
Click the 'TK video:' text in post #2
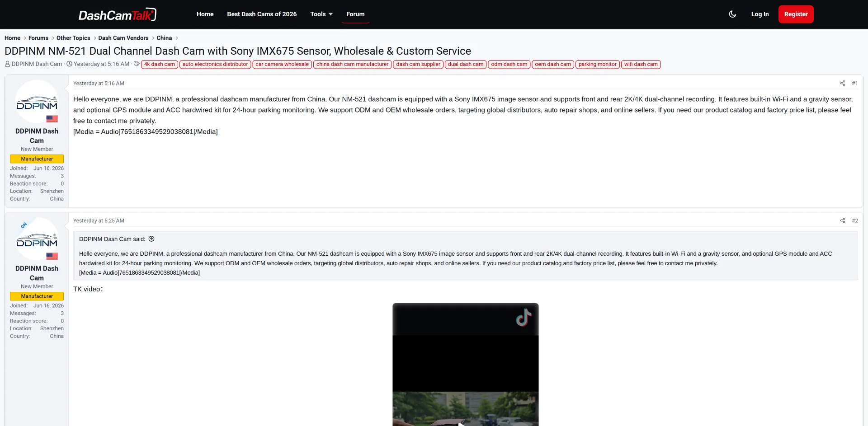[88, 289]
